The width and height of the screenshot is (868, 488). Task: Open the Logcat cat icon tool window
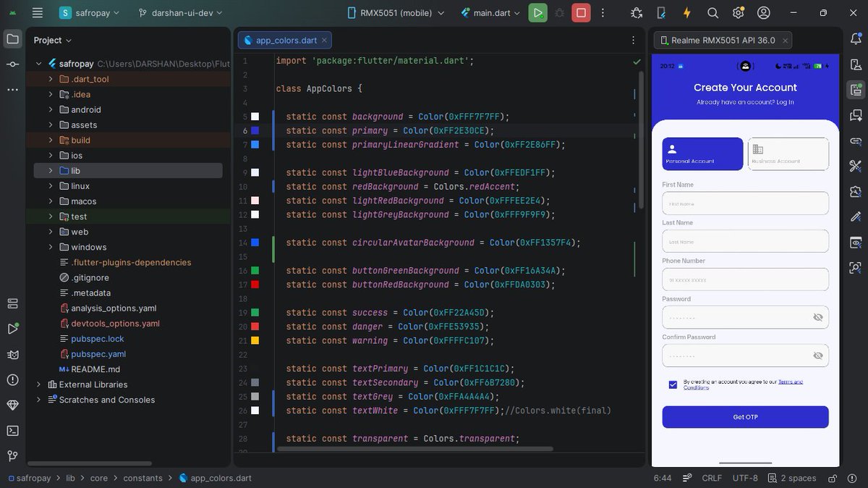[12, 354]
